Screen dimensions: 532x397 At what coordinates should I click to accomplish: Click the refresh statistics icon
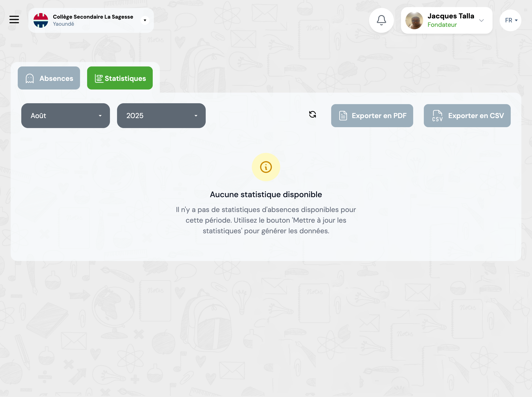312,114
